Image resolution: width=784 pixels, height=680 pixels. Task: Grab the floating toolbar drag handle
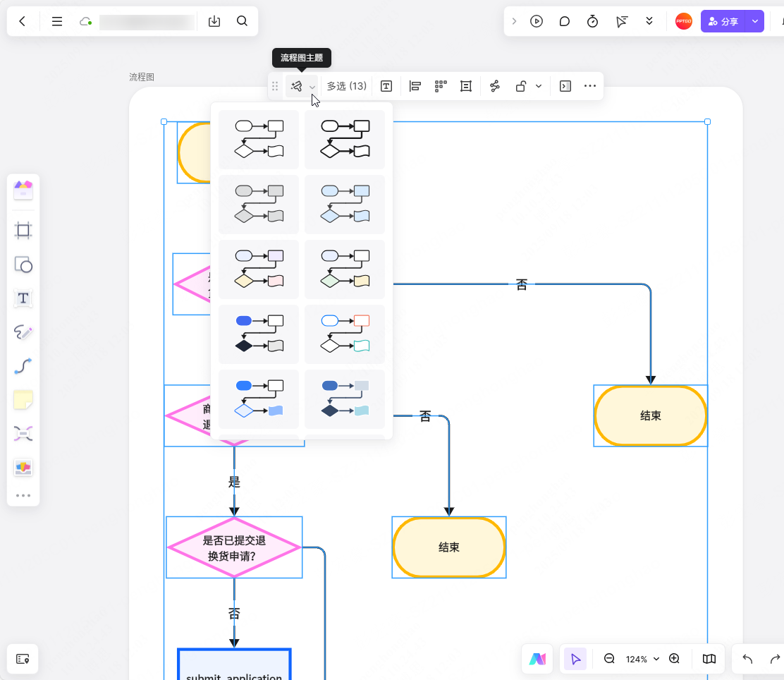click(274, 86)
